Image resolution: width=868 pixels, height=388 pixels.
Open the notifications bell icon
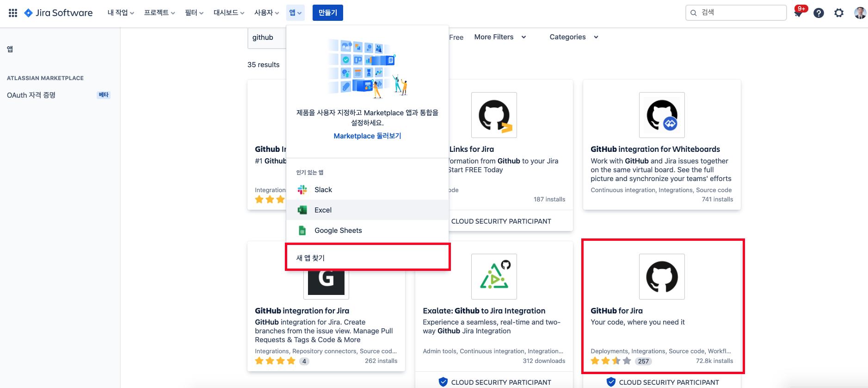(798, 13)
